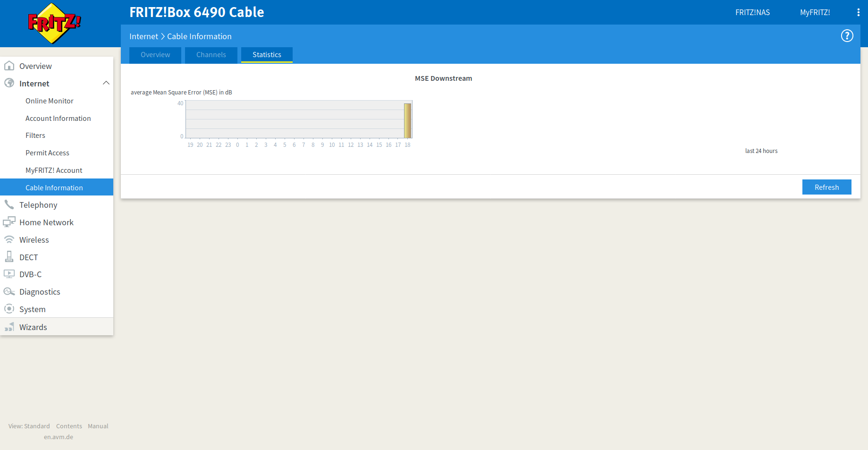The image size is (868, 450).
Task: Click the Wireless signal icon
Action: (9, 240)
